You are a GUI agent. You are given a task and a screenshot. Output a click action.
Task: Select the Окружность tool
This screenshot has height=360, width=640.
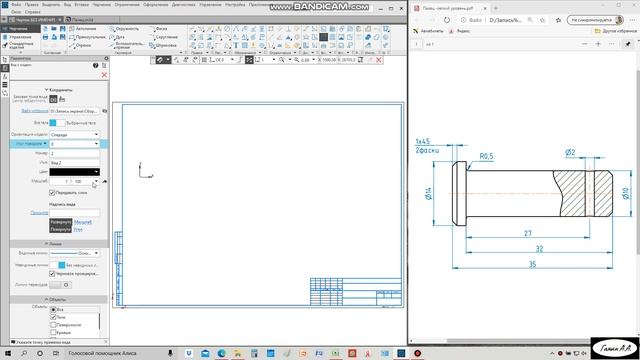click(x=124, y=29)
